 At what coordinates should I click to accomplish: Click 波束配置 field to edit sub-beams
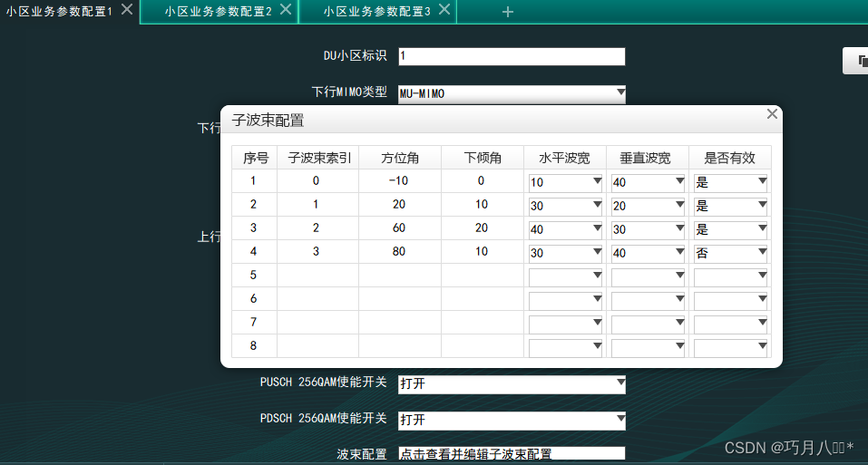point(512,453)
